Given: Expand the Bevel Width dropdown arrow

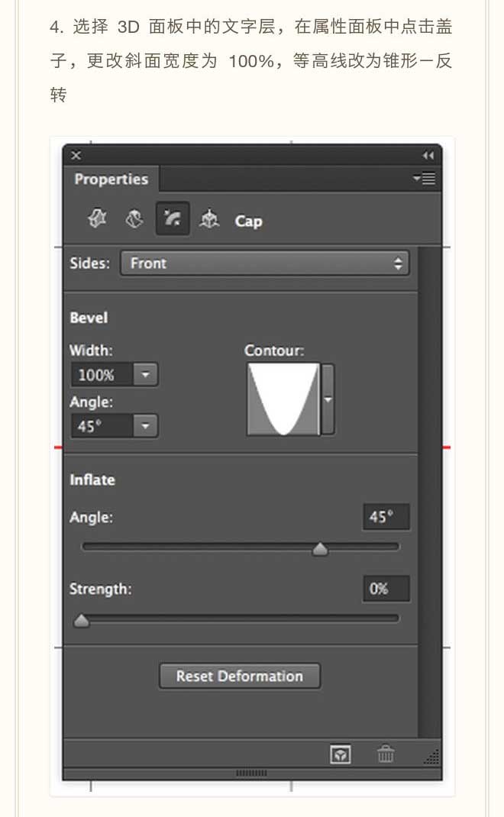Looking at the screenshot, I should (x=146, y=375).
